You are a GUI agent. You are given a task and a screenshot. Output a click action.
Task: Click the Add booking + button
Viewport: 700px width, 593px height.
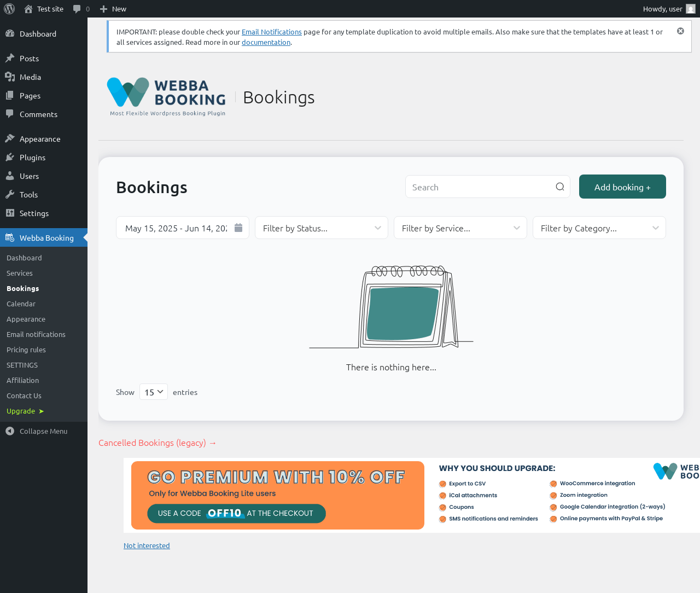(x=622, y=187)
